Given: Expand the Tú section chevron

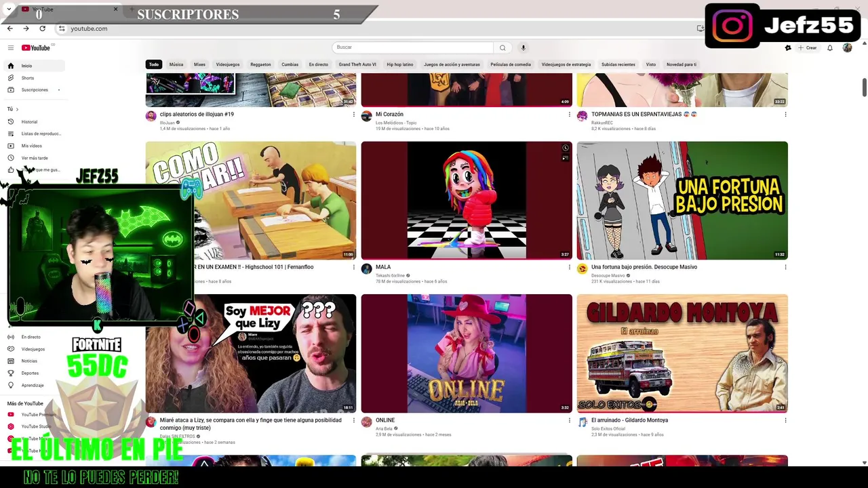Looking at the screenshot, I should pyautogui.click(x=17, y=109).
